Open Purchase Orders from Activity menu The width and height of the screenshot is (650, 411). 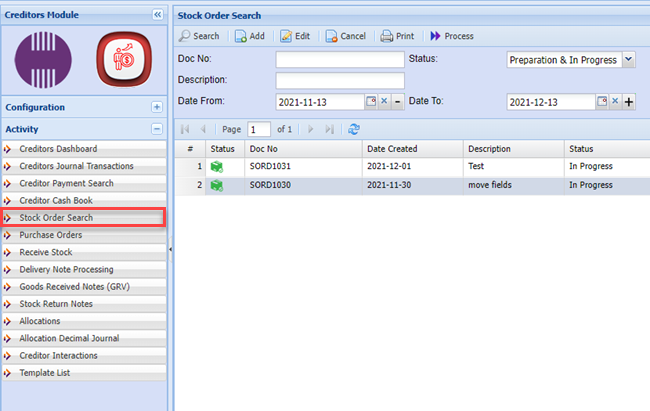[51, 235]
